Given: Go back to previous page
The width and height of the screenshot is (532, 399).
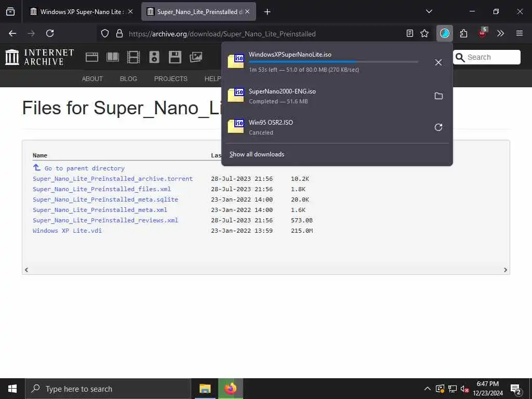Looking at the screenshot, I should point(12,33).
